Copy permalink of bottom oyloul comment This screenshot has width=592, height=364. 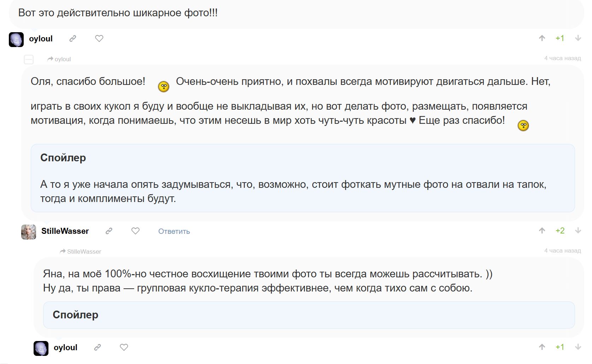click(98, 347)
